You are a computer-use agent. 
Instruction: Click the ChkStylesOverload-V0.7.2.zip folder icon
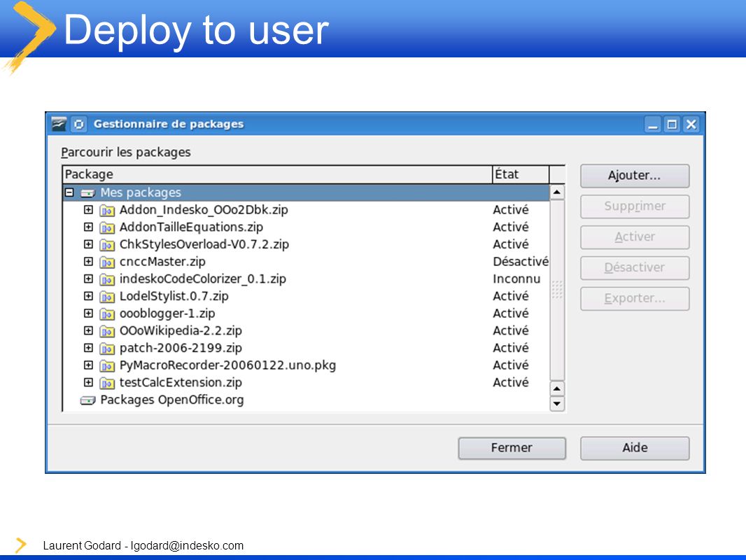pyautogui.click(x=107, y=244)
